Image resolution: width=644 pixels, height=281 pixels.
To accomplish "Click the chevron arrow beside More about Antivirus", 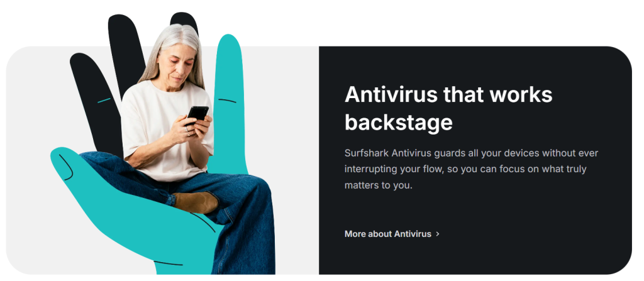I will click(438, 234).
